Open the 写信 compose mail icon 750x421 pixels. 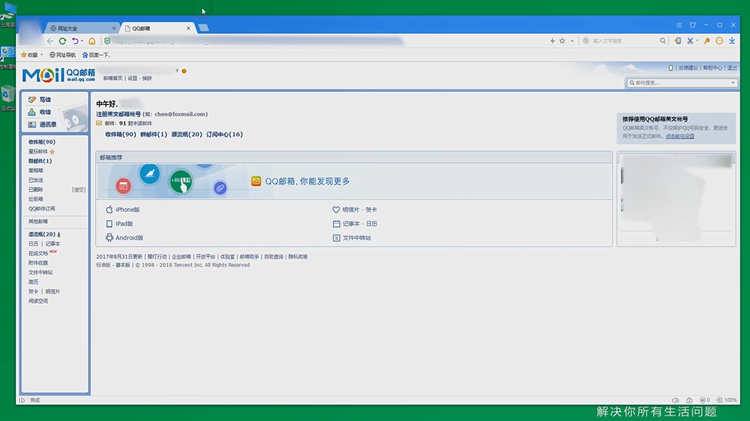pos(32,100)
